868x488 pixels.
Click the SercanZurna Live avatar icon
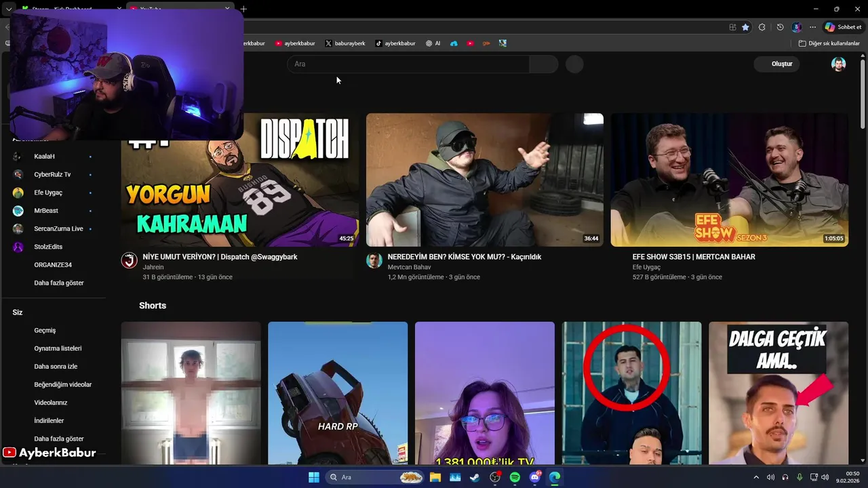coord(18,228)
